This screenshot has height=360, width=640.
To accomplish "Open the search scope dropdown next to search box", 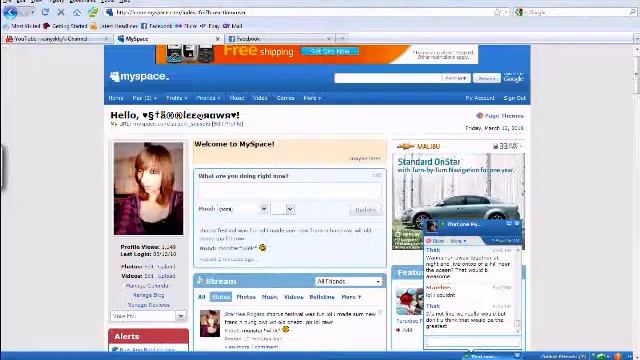I will 456,78.
